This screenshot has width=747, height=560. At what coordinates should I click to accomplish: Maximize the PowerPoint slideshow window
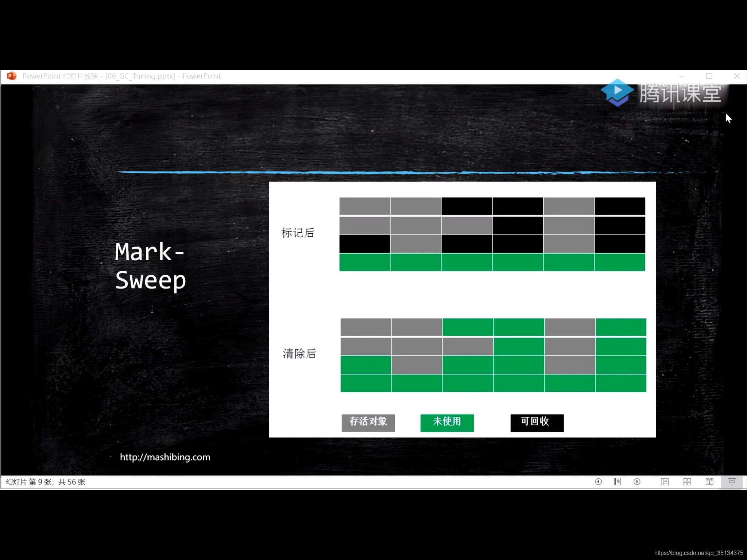[709, 76]
